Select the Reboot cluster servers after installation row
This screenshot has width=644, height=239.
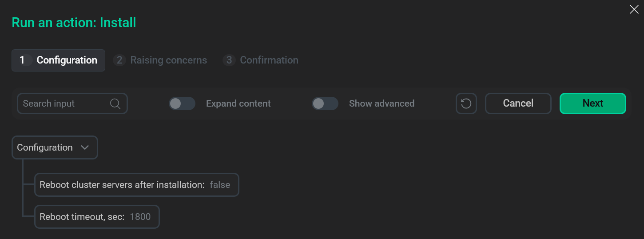pos(122,185)
